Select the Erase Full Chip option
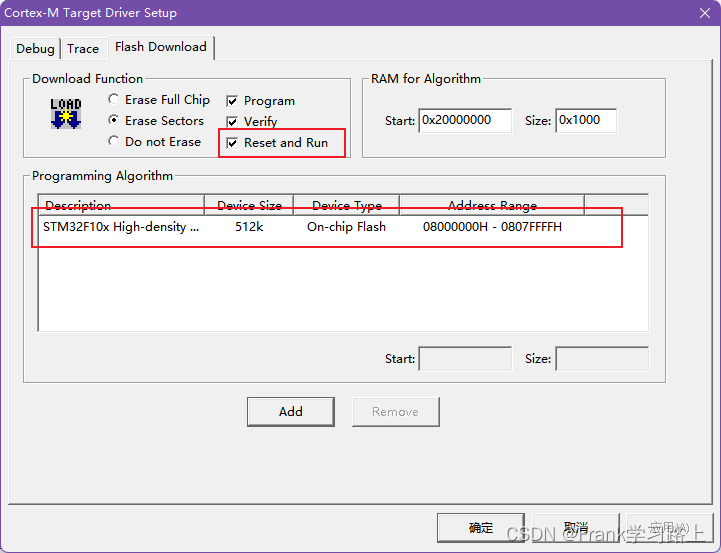Image resolution: width=721 pixels, height=553 pixels. pos(159,100)
